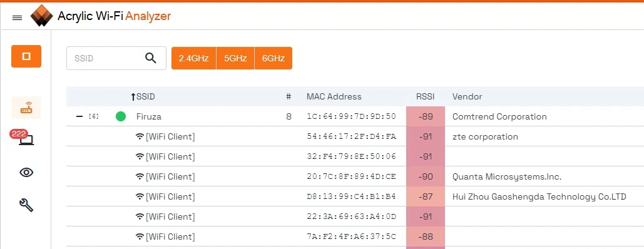Screen dimensions: 644x249
Task: Toggle the 2.4GHz band filter
Action: [194, 58]
